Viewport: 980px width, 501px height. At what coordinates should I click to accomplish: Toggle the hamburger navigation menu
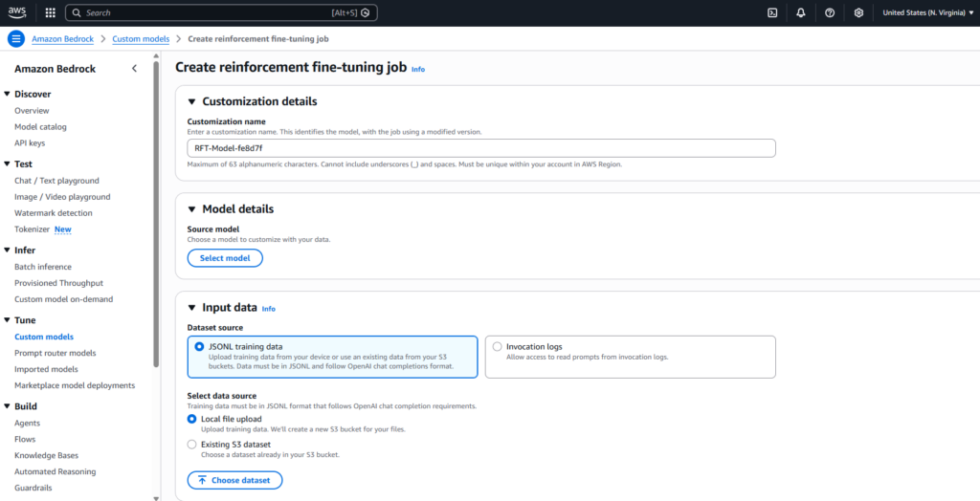15,39
